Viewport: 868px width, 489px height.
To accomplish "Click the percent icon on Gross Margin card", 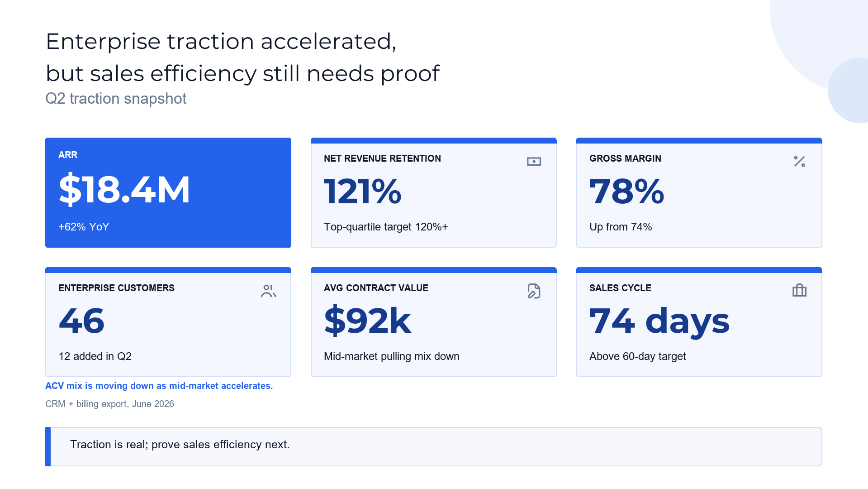I will click(x=799, y=162).
